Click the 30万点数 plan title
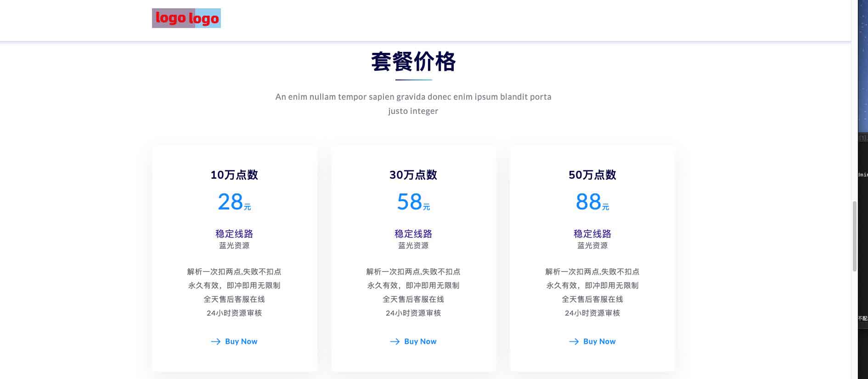Image resolution: width=868 pixels, height=379 pixels. click(413, 175)
